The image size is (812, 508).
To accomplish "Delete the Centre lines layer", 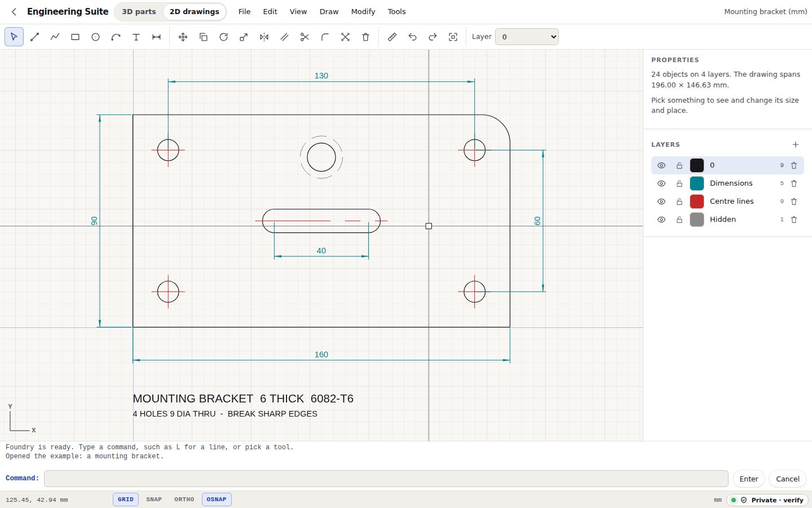I will pyautogui.click(x=794, y=202).
